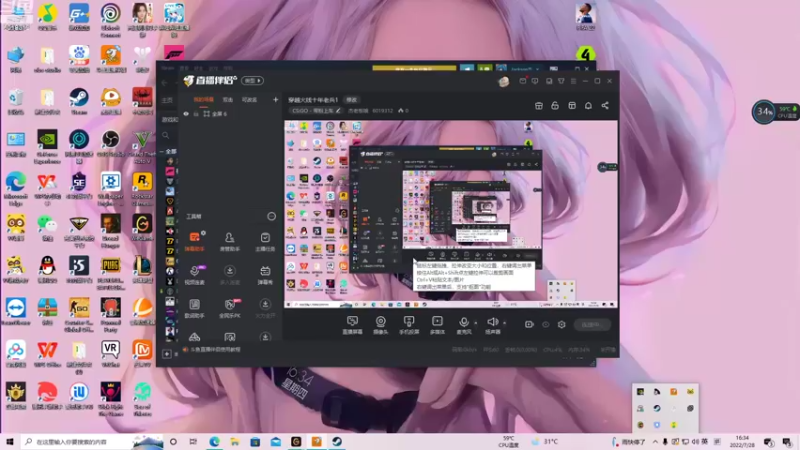The height and width of the screenshot is (450, 800).
Task: Add a new scene with plus button
Action: click(x=276, y=99)
